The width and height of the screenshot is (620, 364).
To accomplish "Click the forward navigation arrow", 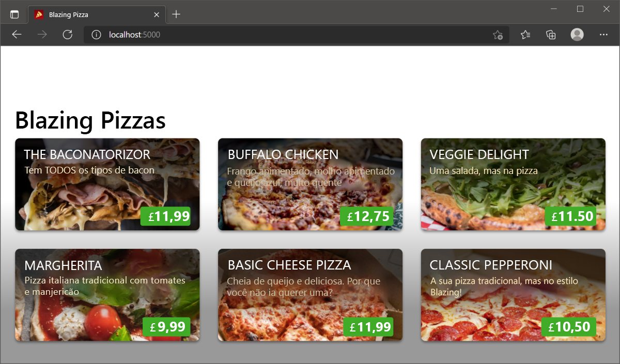I will tap(41, 35).
